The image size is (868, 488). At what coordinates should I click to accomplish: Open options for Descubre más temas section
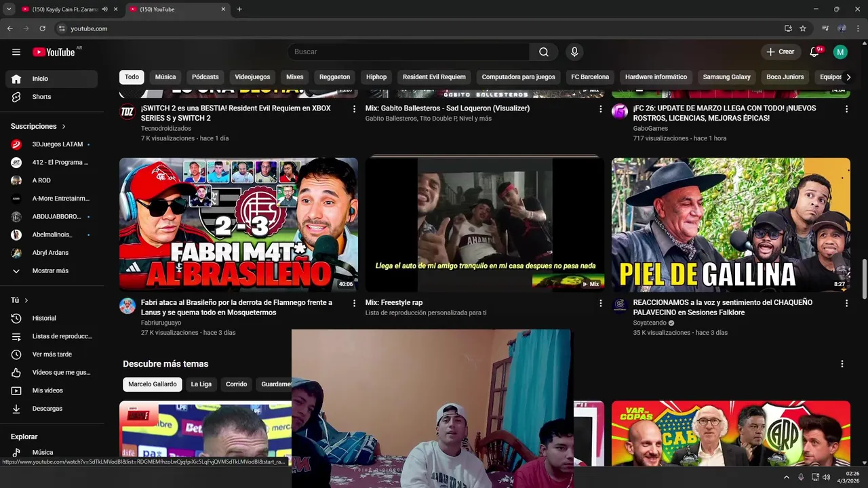coord(842,364)
